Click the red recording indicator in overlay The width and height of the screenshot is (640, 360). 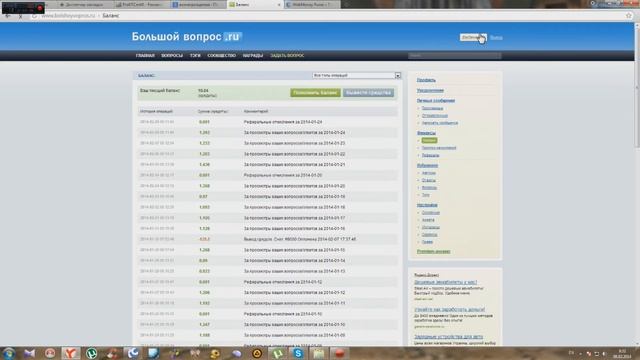tap(40, 8)
